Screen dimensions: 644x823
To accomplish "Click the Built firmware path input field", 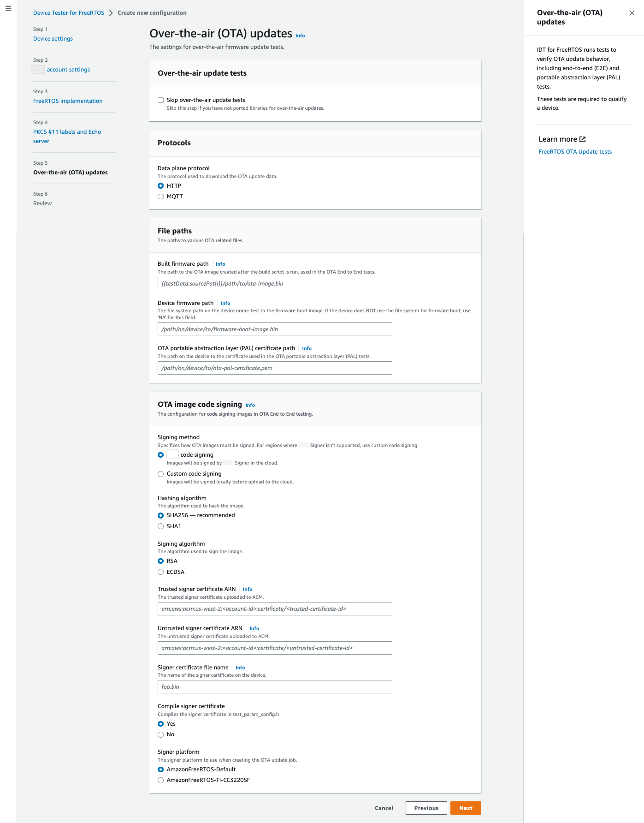I will [x=275, y=284].
